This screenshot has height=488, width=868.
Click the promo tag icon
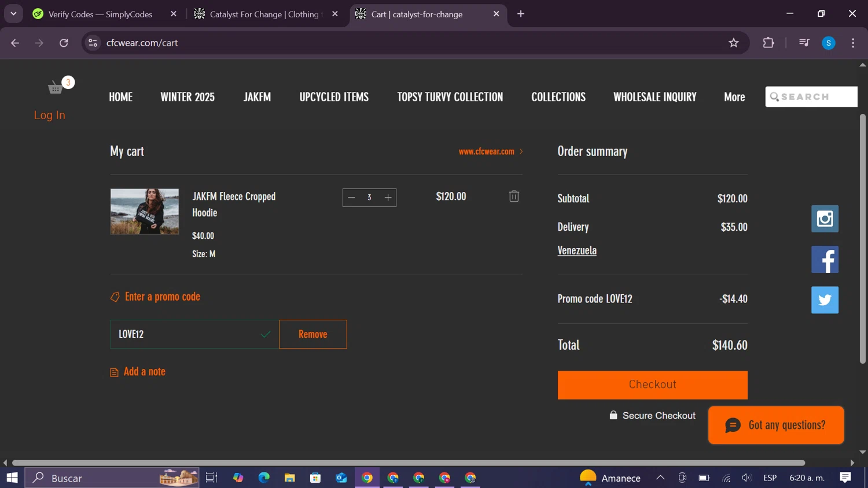coord(115,297)
